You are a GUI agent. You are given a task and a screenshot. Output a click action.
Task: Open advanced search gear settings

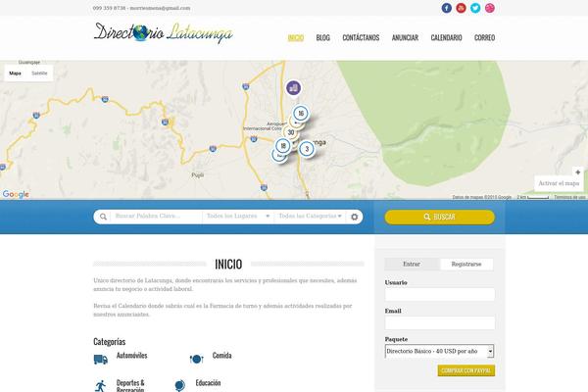point(355,217)
